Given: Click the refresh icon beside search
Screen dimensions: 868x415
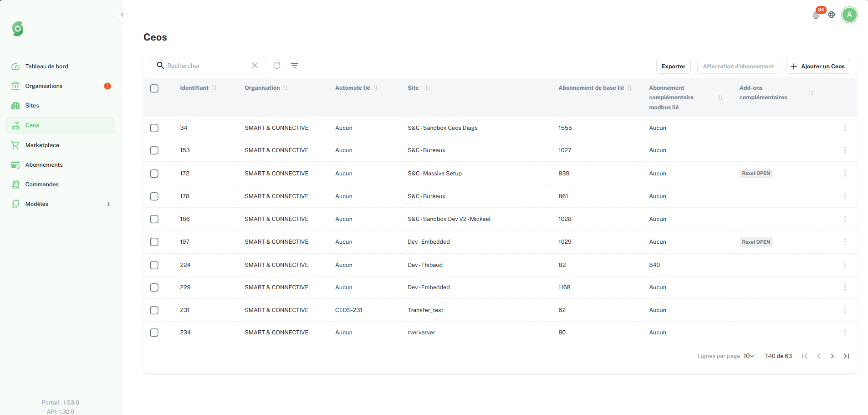Looking at the screenshot, I should (x=277, y=66).
